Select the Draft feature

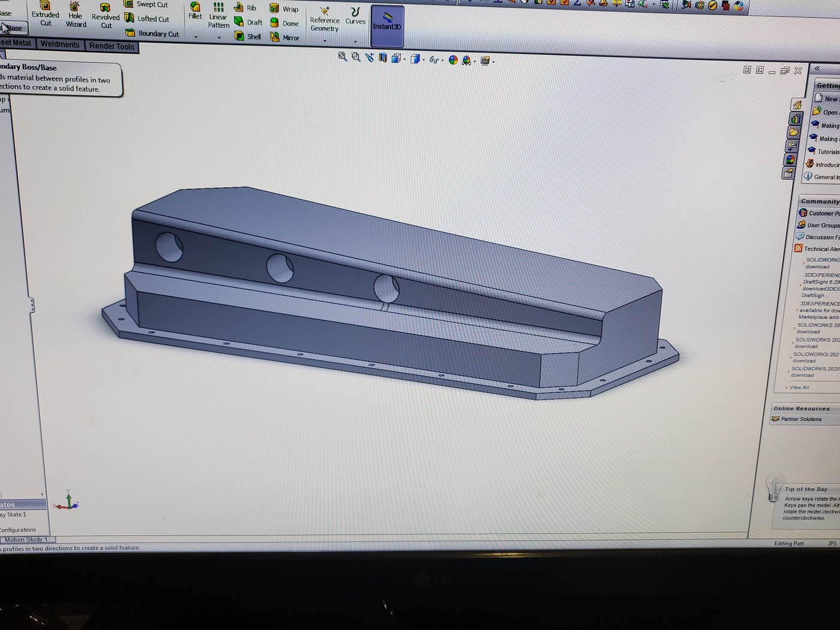[248, 22]
